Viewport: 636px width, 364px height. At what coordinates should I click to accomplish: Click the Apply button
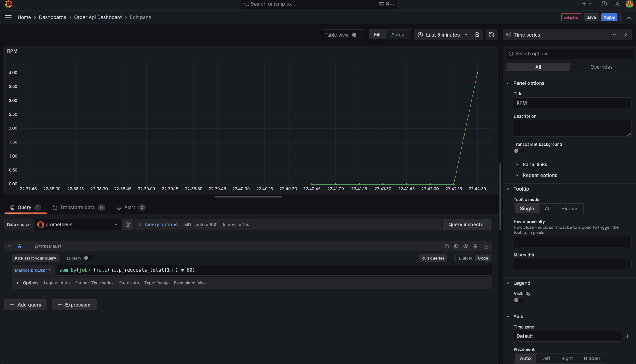tap(609, 17)
